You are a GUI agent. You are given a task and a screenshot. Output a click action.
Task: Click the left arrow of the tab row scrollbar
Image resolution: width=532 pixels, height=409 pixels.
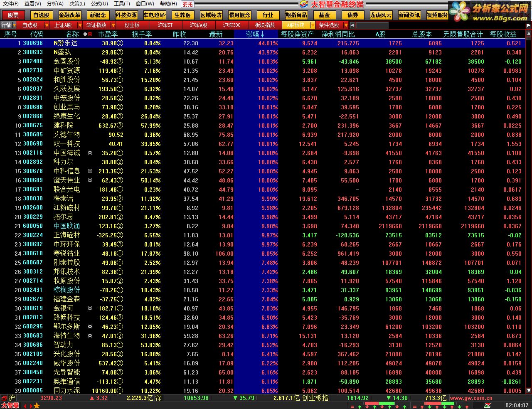click(x=353, y=25)
